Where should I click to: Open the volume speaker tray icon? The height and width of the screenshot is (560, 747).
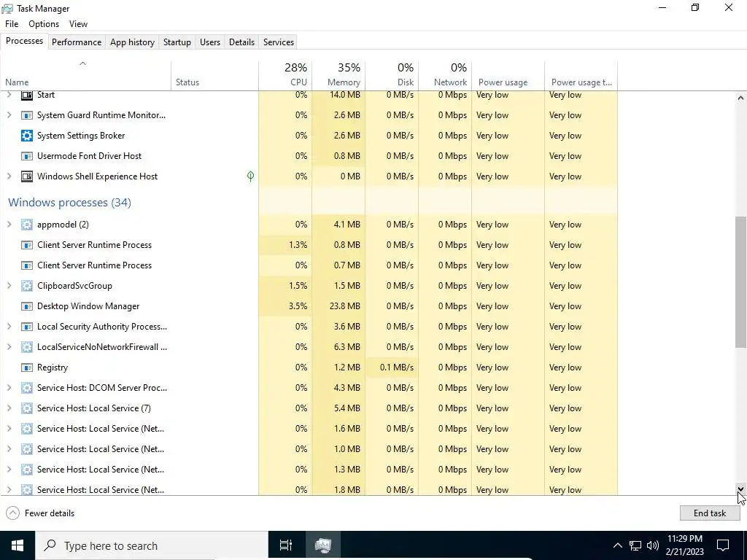pyautogui.click(x=653, y=545)
